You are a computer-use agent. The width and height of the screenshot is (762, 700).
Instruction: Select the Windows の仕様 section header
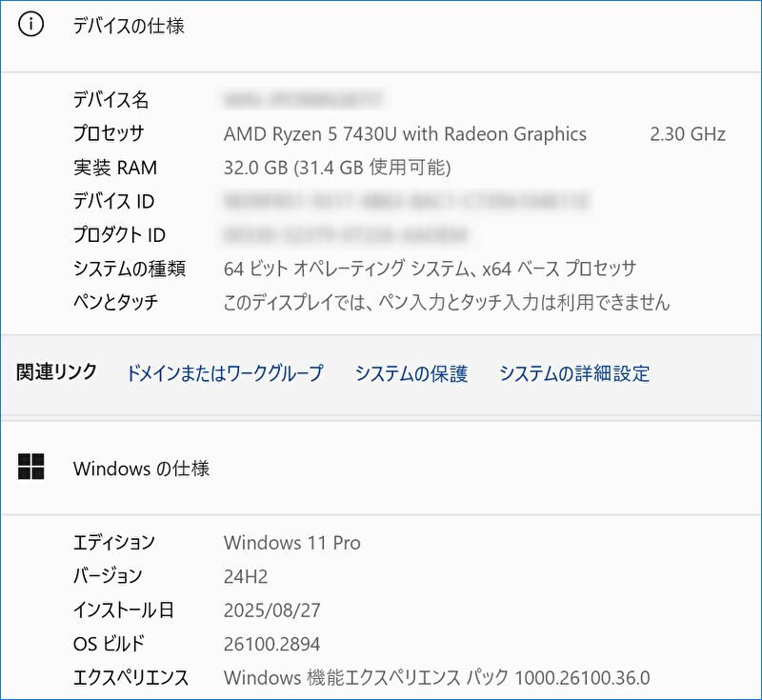pyautogui.click(x=141, y=469)
